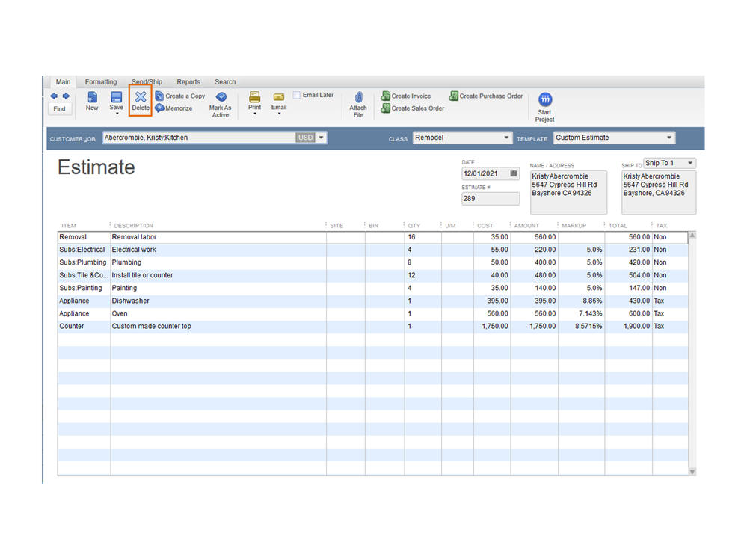The image size is (747, 560).
Task: Expand the Ship To 1 dropdown
Action: click(689, 163)
